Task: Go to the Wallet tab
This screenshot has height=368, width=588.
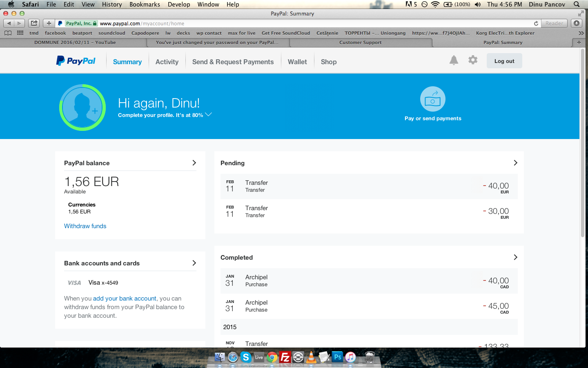Action: coord(297,62)
